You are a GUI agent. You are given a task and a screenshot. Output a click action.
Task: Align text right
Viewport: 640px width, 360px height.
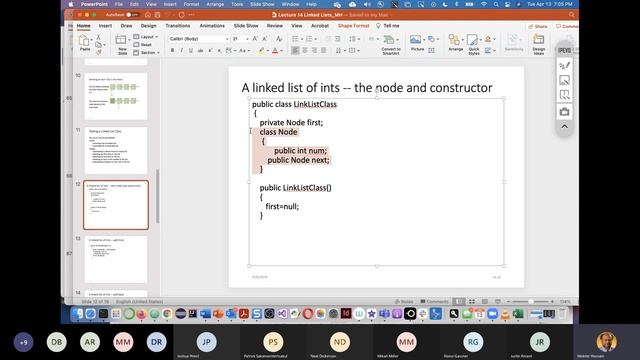(314, 51)
